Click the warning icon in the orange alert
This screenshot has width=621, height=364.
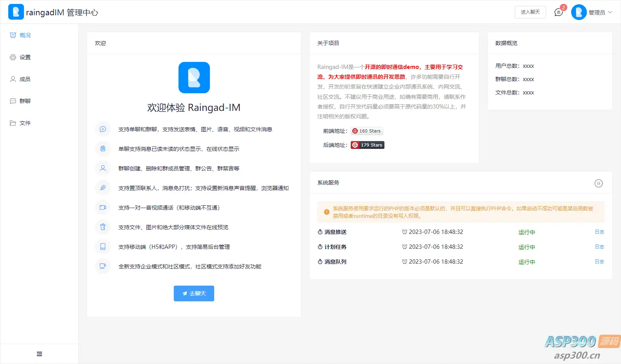coord(326,212)
